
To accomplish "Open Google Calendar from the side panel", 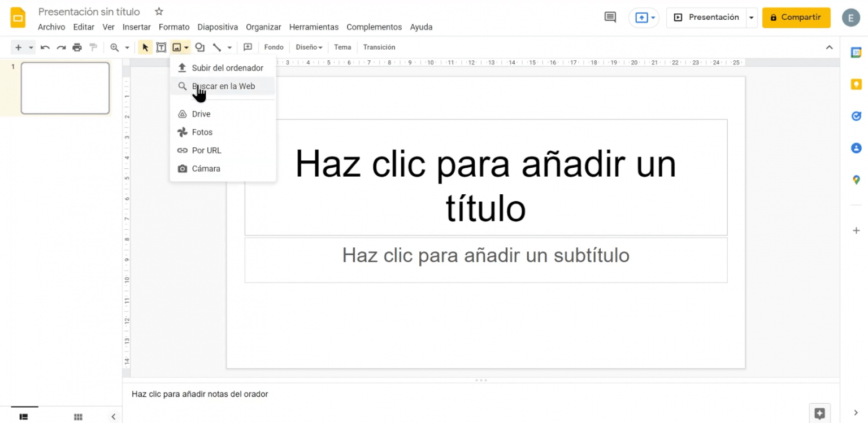I will (856, 52).
